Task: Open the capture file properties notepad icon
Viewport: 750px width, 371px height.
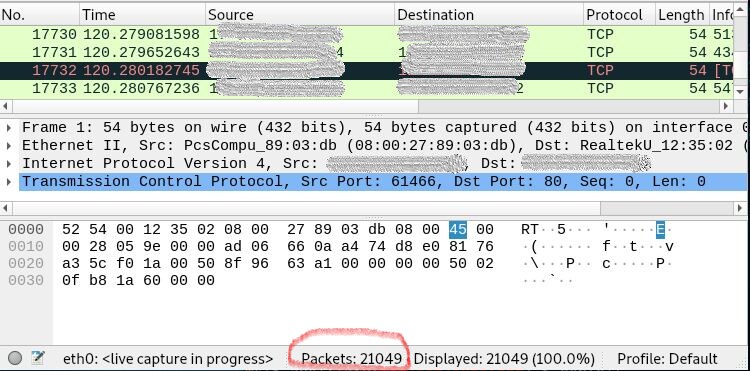Action: (38, 357)
